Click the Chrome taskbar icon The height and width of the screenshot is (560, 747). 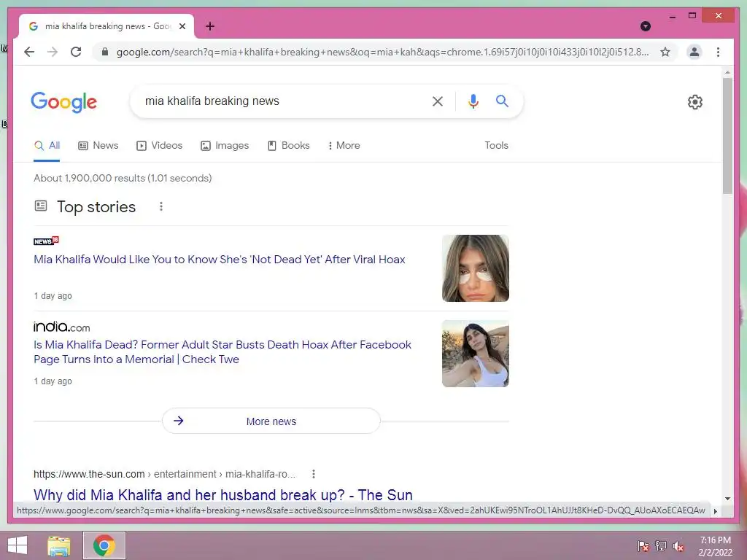(x=104, y=545)
